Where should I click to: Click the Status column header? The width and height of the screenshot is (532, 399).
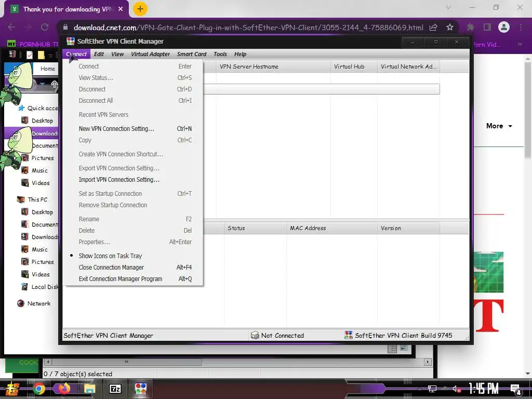(255, 228)
